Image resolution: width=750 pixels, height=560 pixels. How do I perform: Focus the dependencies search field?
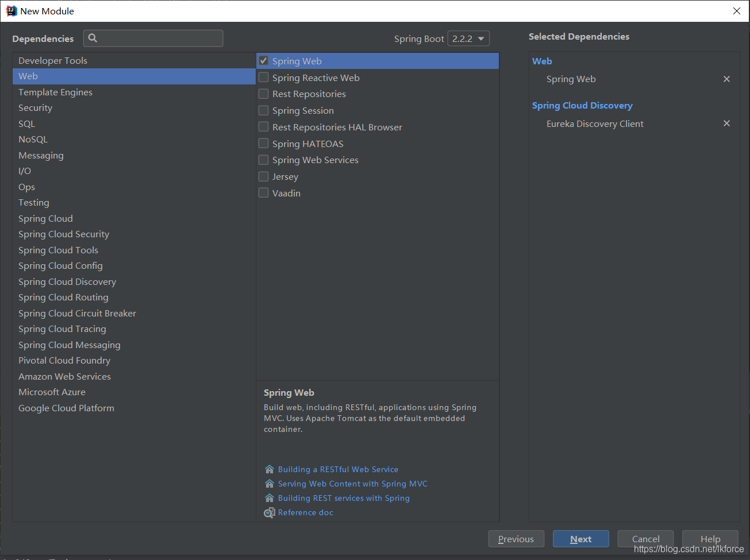click(153, 38)
